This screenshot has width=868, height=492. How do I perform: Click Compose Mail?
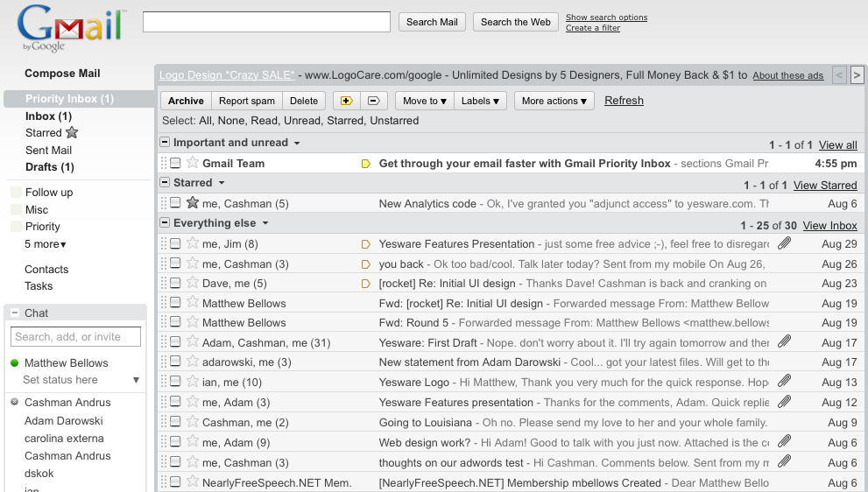click(62, 73)
